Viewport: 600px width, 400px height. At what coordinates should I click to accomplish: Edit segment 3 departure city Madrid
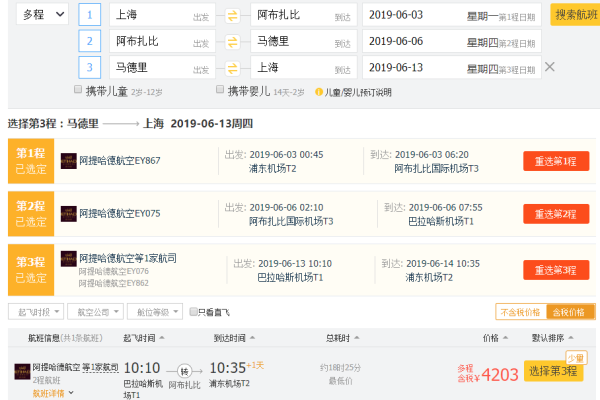click(x=162, y=67)
